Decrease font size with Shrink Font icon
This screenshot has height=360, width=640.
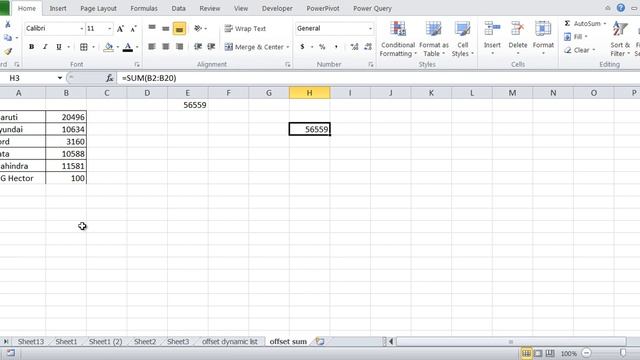(133, 29)
